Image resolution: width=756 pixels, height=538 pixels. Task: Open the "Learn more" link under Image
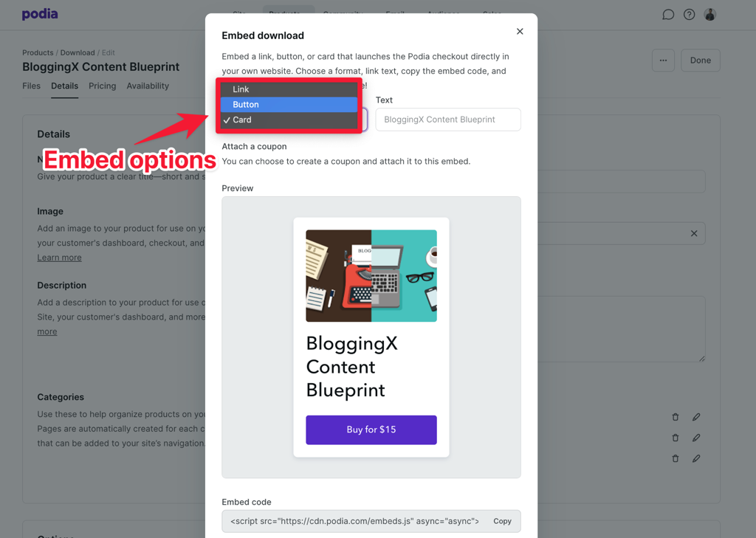(59, 257)
